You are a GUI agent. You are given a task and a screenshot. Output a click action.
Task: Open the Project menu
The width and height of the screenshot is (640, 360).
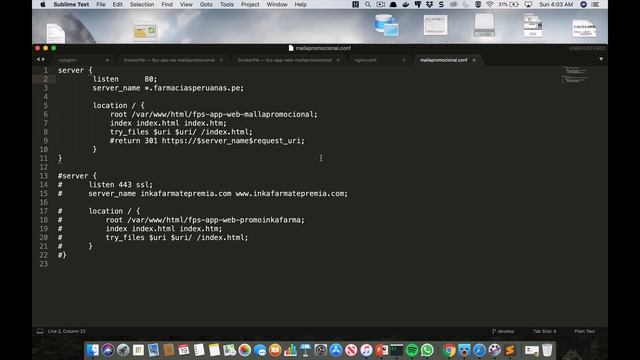pyautogui.click(x=250, y=4)
